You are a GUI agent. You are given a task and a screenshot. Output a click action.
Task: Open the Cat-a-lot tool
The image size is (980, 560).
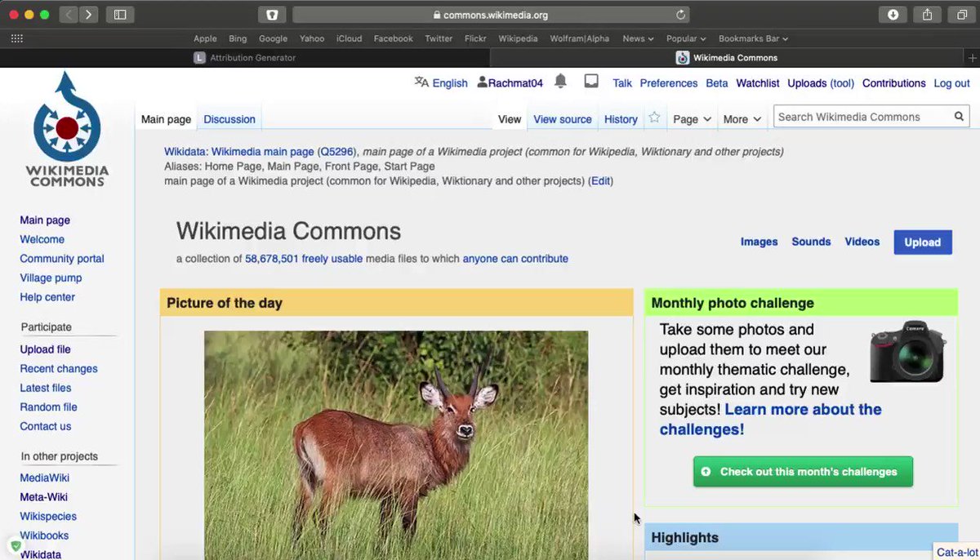click(957, 553)
